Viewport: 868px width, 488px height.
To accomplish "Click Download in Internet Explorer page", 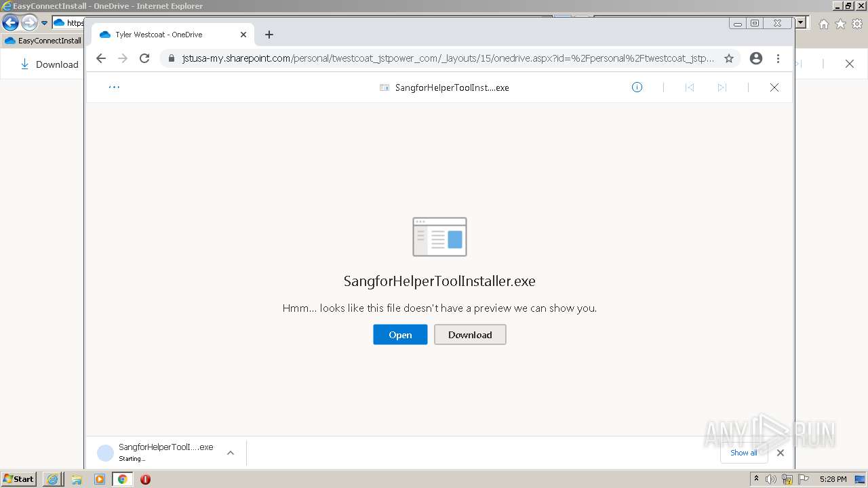I will (x=50, y=64).
